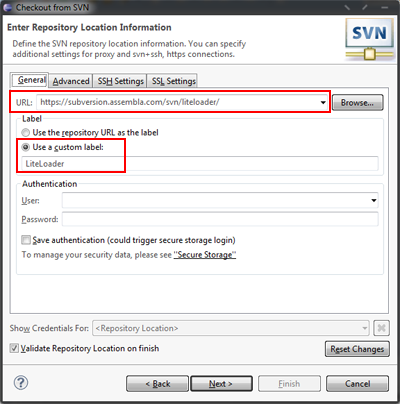
Task: Click the Password input field
Action: coord(220,219)
